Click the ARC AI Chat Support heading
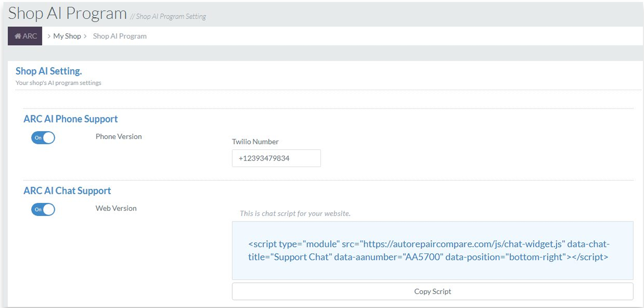644x308 pixels. [x=67, y=191]
